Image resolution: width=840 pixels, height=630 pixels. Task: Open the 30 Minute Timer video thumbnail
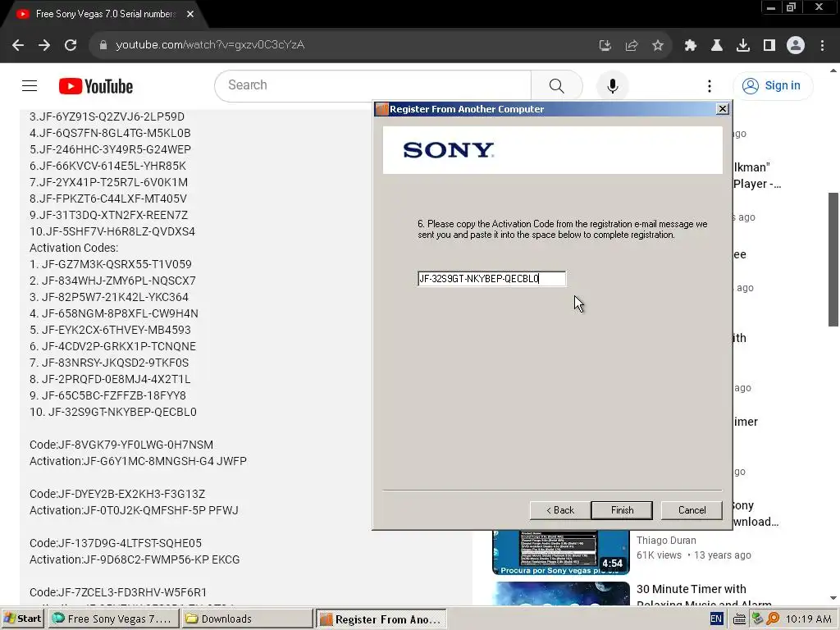click(560, 594)
